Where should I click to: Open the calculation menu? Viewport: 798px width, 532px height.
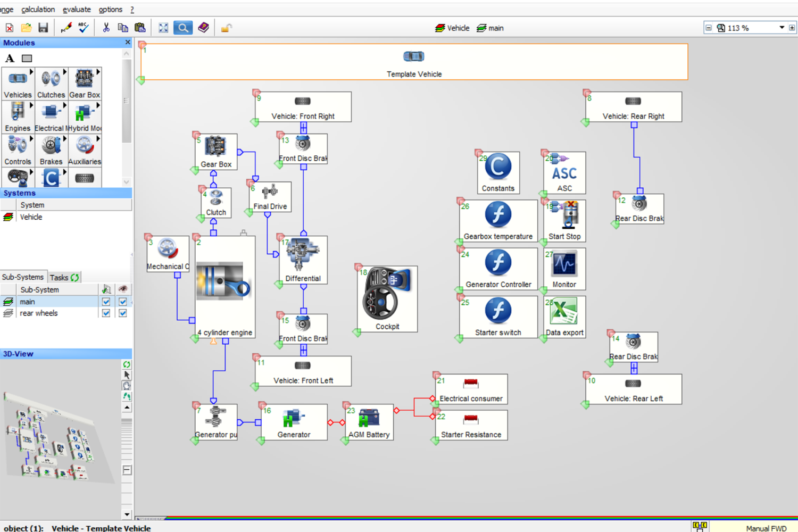coord(38,10)
